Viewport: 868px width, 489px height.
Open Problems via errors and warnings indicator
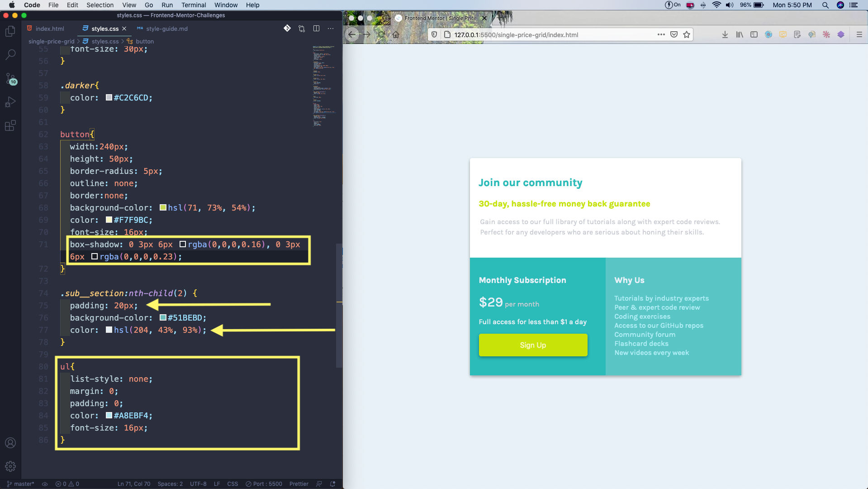67,484
